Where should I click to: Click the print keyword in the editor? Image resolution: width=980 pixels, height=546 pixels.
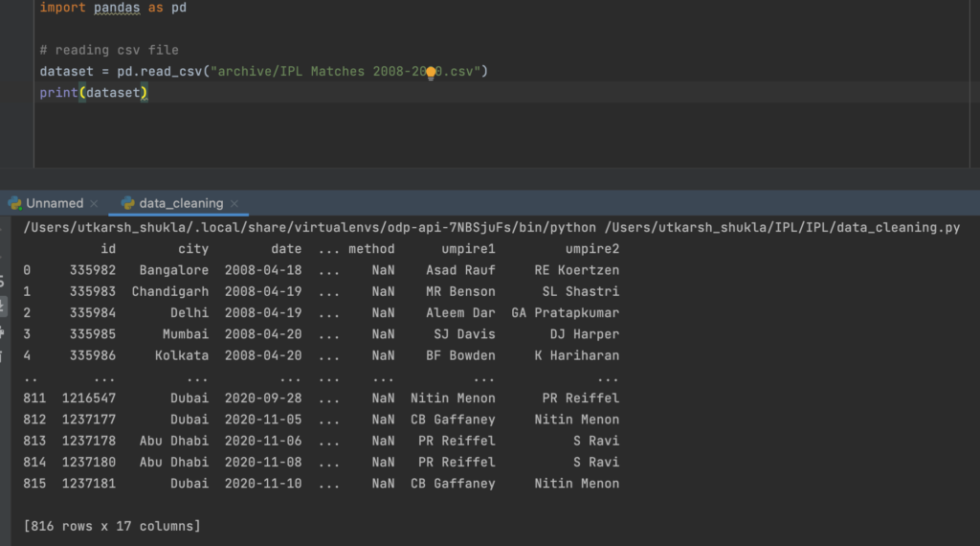[57, 93]
